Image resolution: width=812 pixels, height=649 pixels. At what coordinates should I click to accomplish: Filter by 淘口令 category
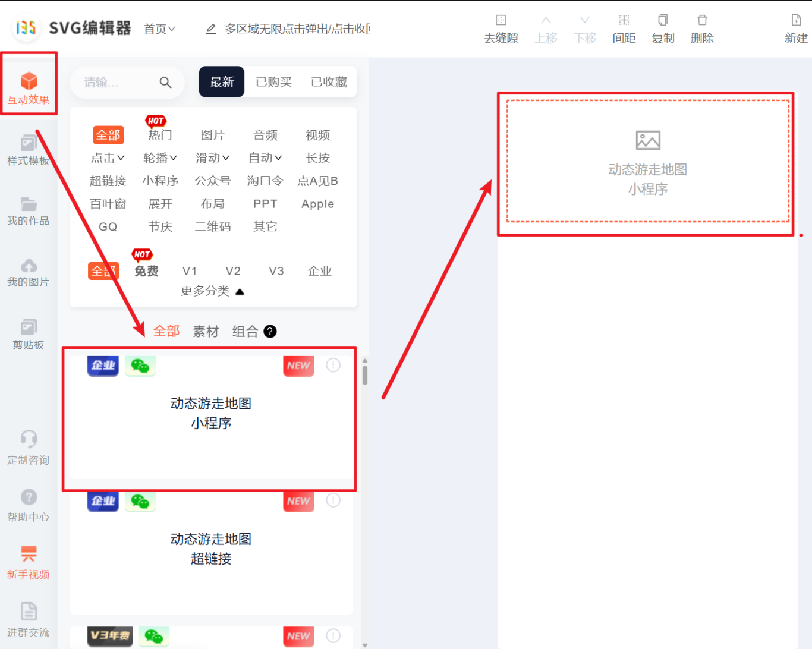[265, 181]
